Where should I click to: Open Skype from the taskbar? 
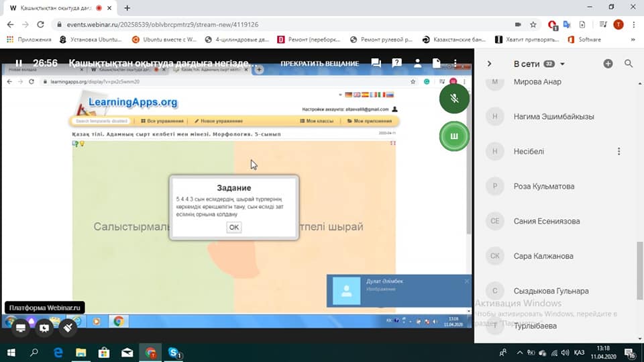point(174,353)
